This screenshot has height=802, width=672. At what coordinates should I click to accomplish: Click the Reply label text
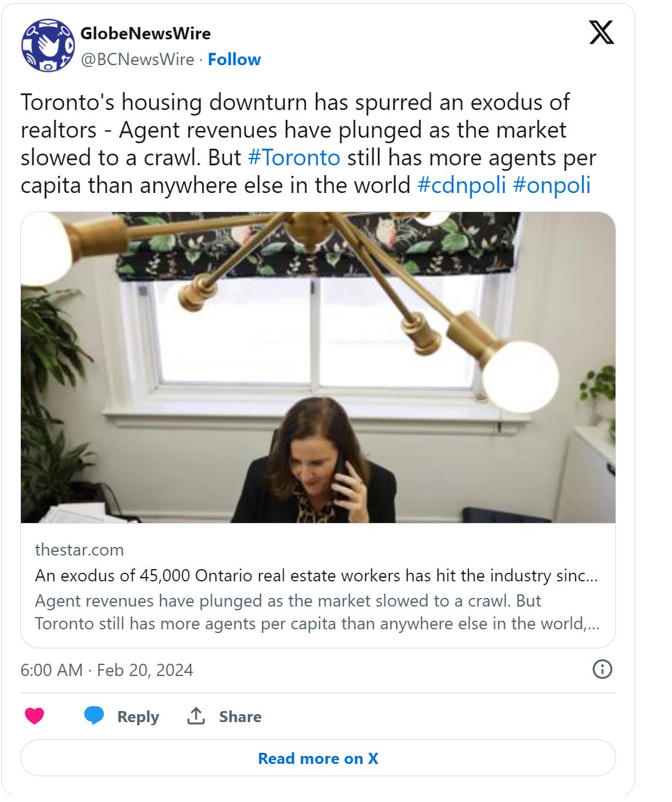(138, 717)
